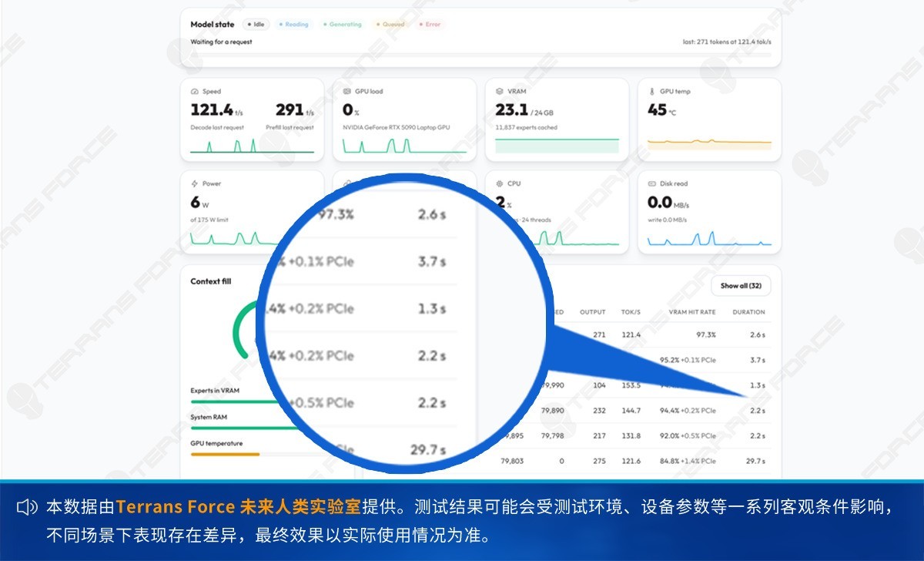Click the 23.1 / 24 GB VRAM value
The image size is (924, 561).
[x=524, y=110]
